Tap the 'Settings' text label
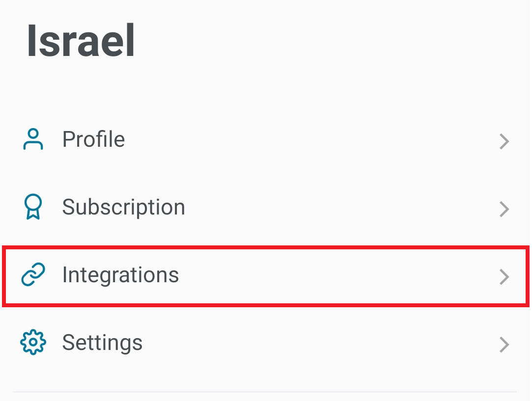This screenshot has width=532, height=401. [x=102, y=343]
